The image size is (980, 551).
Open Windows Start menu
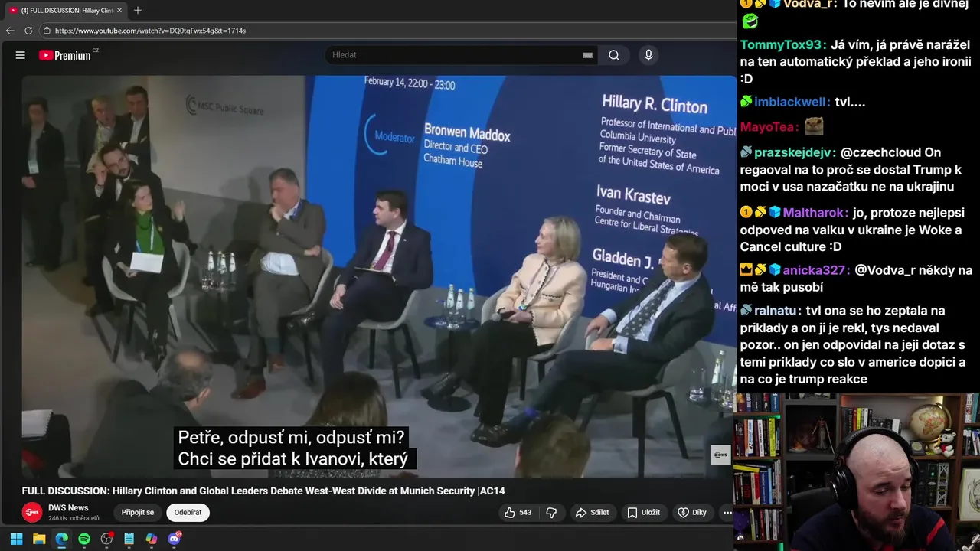16,539
